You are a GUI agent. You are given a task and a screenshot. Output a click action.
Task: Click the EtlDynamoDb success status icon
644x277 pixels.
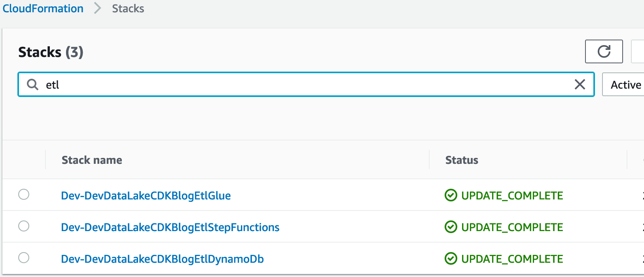(x=451, y=259)
